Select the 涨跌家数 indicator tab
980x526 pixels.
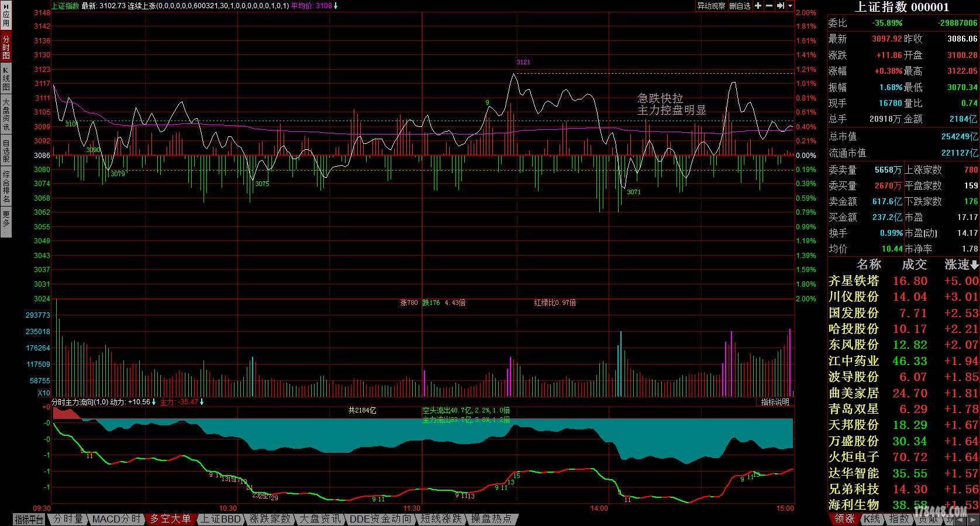point(270,519)
